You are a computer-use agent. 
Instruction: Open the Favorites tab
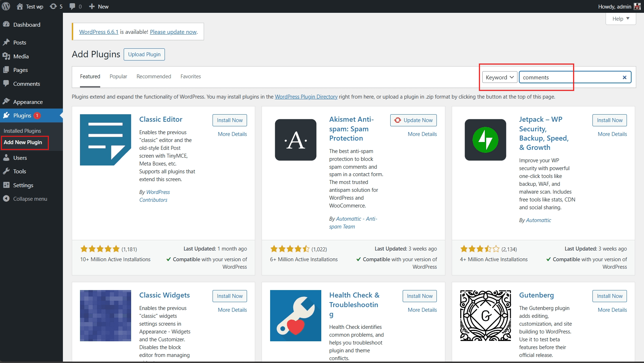point(190,76)
